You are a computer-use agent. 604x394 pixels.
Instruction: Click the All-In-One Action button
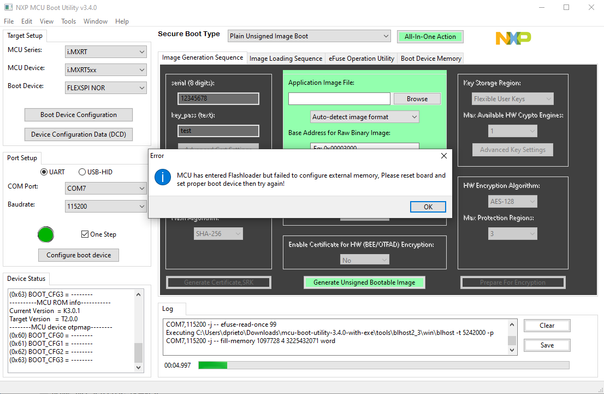430,37
